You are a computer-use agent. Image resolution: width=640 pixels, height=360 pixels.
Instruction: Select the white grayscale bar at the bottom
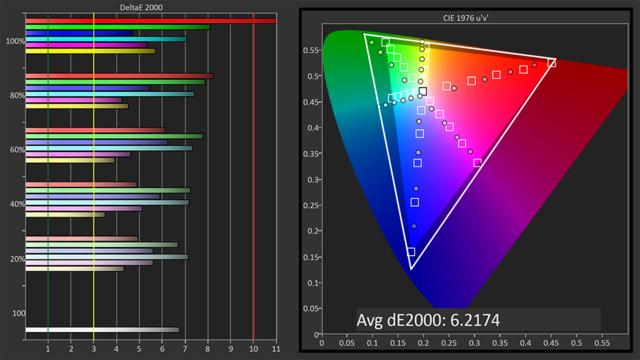click(102, 330)
